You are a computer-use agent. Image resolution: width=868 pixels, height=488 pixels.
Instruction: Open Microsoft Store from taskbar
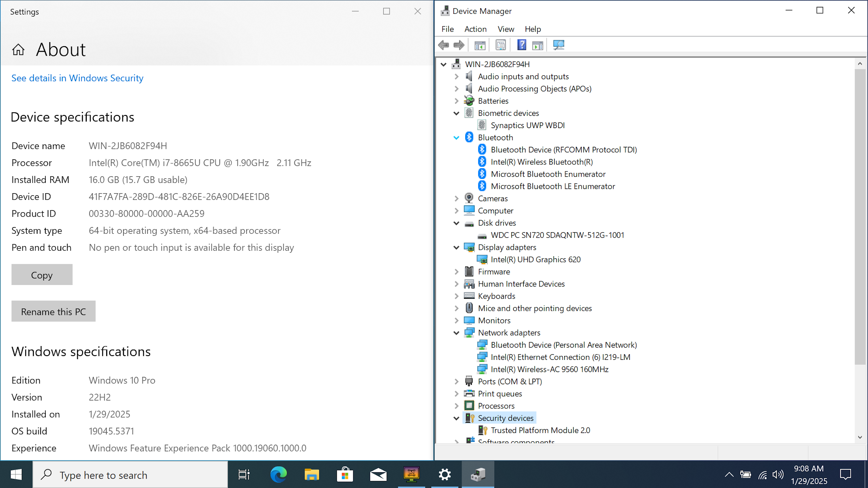pos(345,475)
